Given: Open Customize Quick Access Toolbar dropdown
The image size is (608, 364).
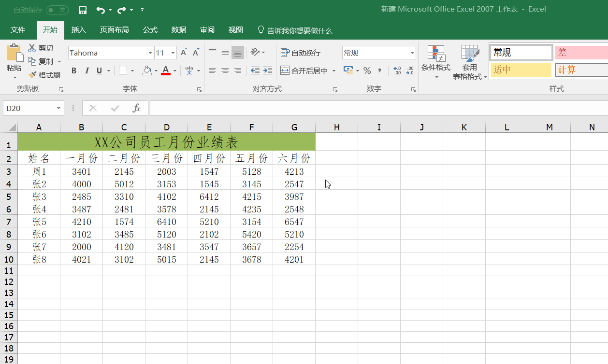Looking at the screenshot, I should pos(142,10).
